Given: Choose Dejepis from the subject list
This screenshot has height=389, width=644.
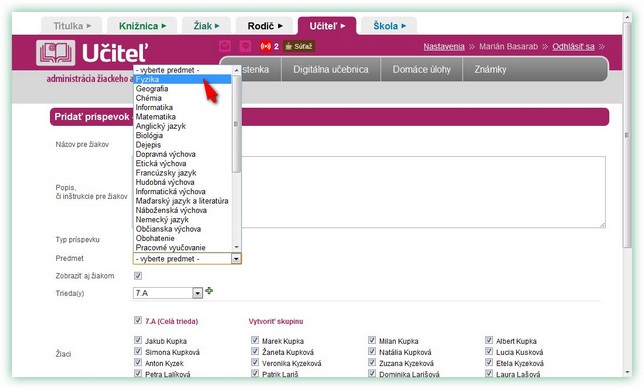Looking at the screenshot, I should point(183,145).
